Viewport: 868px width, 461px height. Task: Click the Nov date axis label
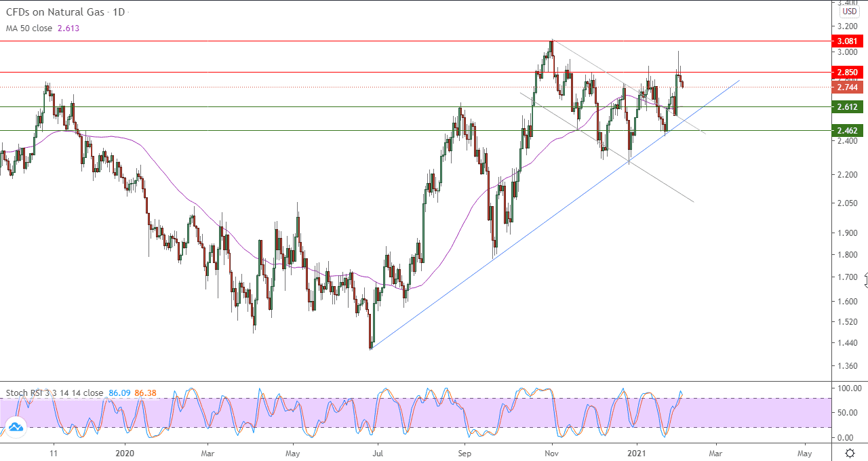click(x=552, y=452)
